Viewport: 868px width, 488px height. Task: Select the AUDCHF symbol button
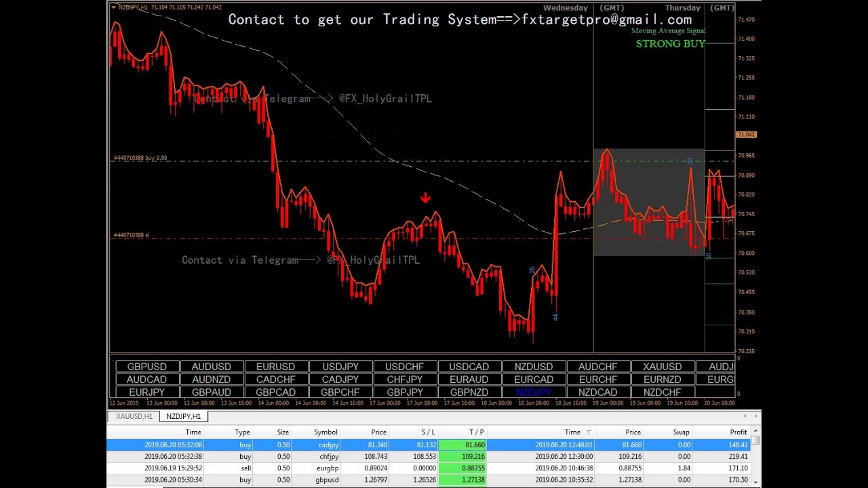[597, 367]
